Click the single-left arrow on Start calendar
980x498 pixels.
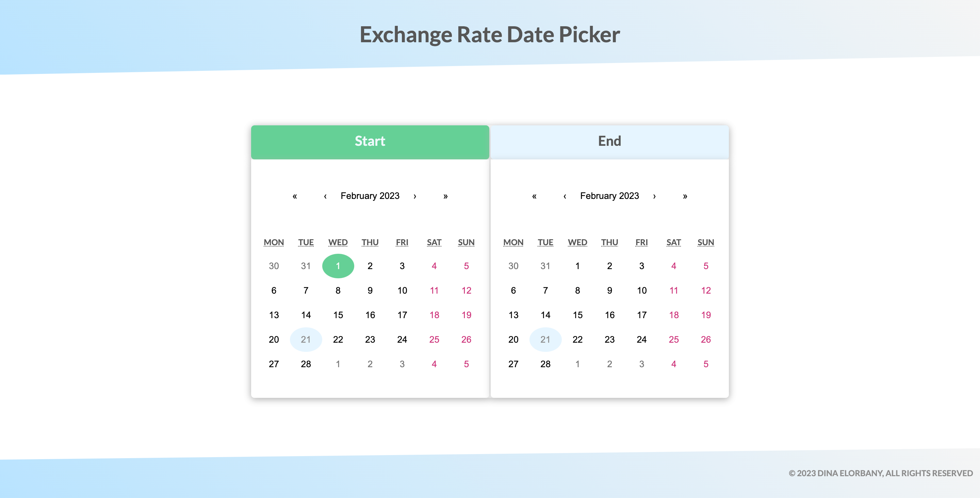pos(325,196)
